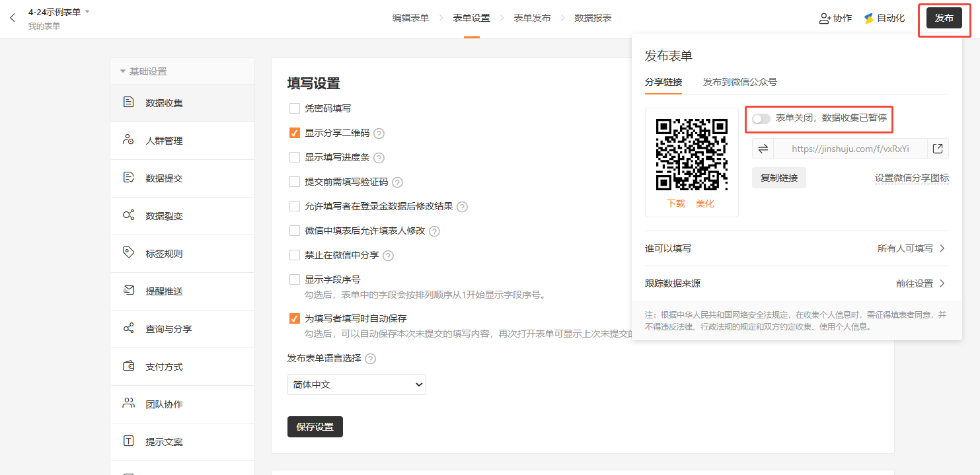
Task: Click the 自动化 lightning icon
Action: 869,18
